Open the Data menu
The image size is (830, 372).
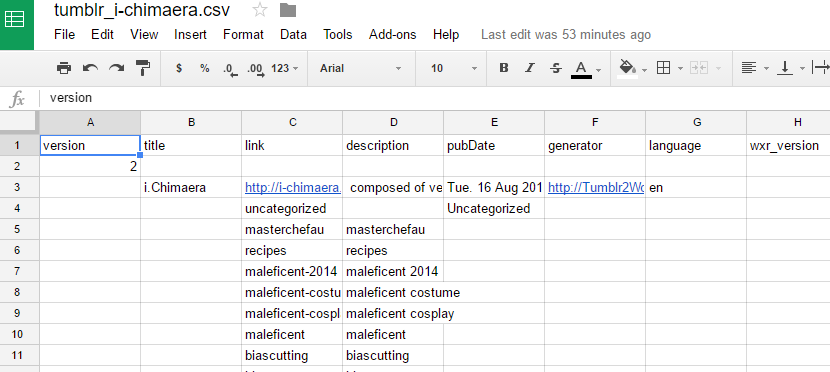tap(294, 35)
